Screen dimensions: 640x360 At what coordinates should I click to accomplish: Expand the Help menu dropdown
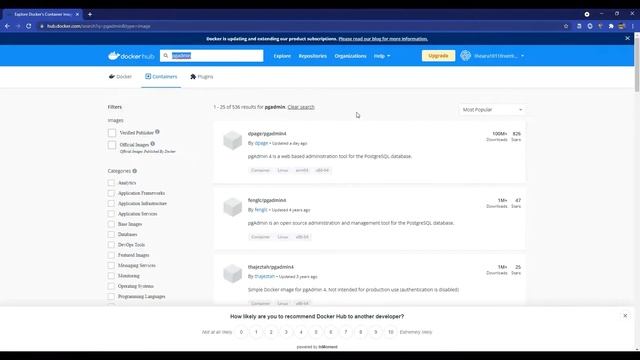point(382,56)
